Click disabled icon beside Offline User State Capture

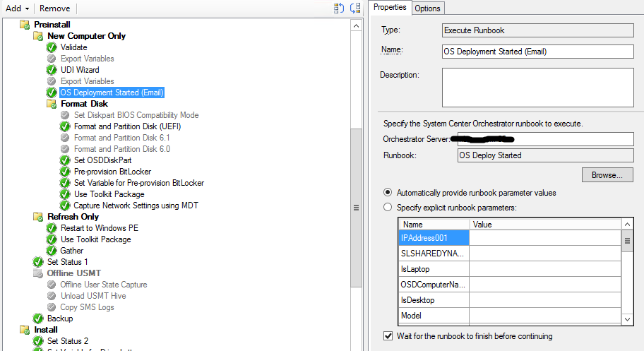point(52,285)
